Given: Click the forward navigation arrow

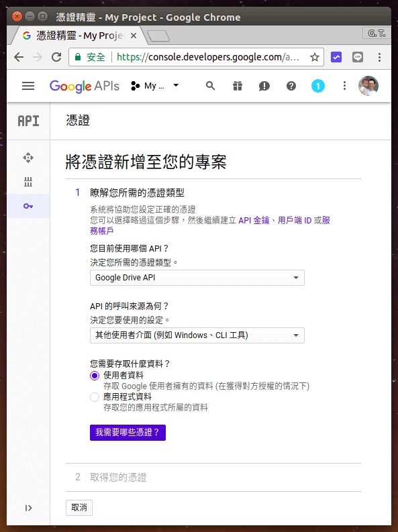Looking at the screenshot, I should click(38, 57).
